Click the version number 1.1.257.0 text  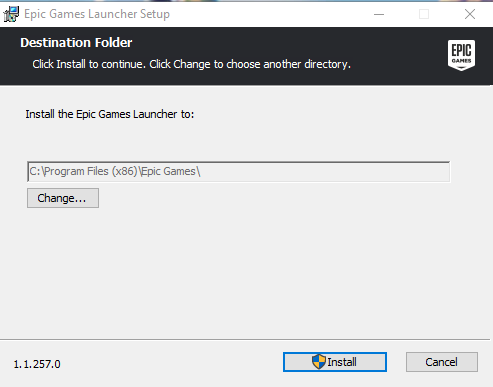[37, 364]
